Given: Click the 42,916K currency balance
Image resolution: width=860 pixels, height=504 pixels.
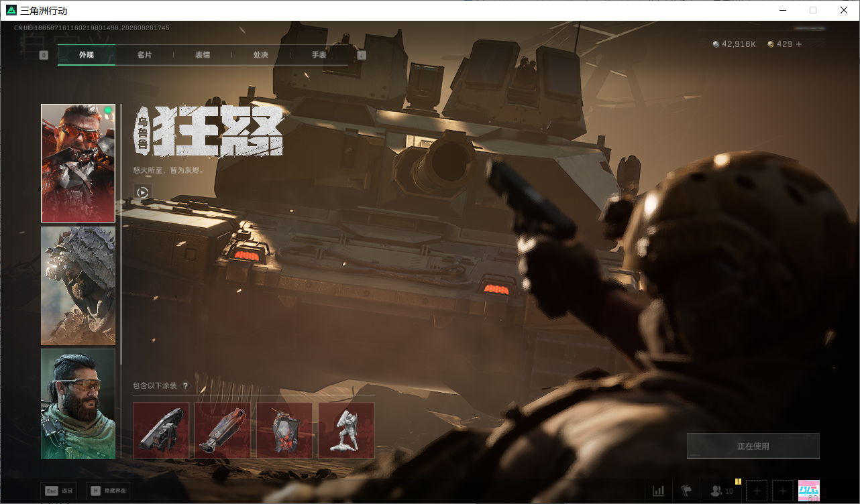Looking at the screenshot, I should click(735, 44).
